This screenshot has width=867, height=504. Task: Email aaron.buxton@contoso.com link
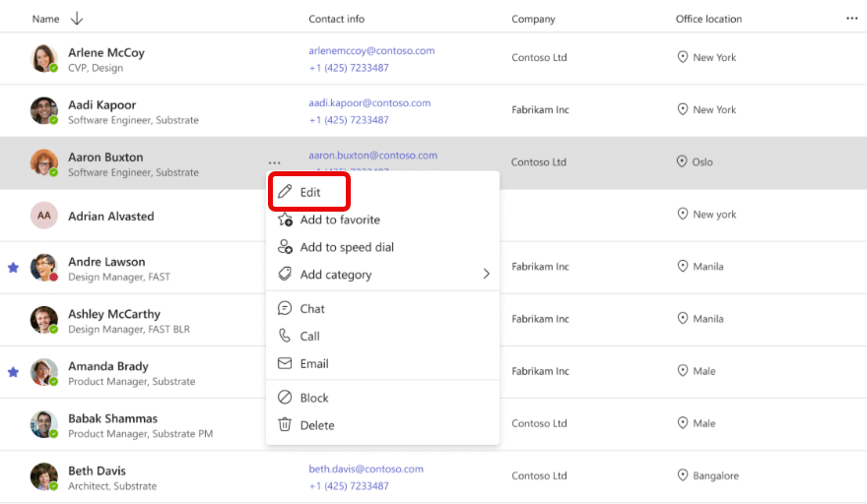coord(372,156)
